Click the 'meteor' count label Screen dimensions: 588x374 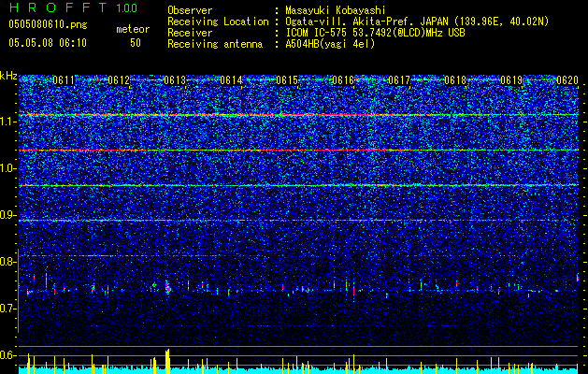tap(133, 29)
